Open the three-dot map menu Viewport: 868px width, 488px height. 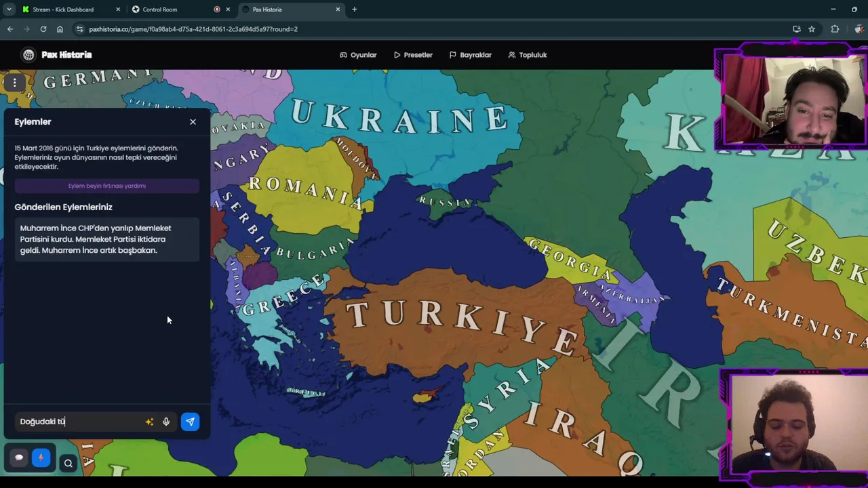[x=14, y=83]
